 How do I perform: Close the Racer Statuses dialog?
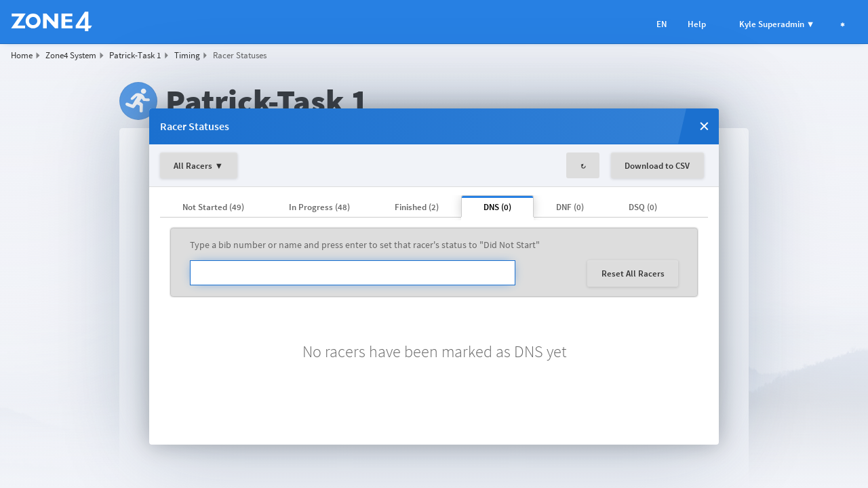[704, 126]
